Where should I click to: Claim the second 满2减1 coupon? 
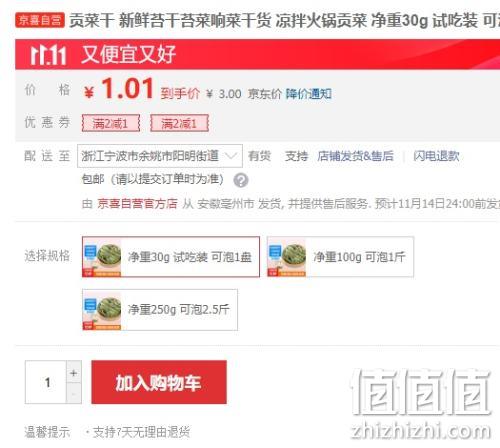pyautogui.click(x=179, y=124)
